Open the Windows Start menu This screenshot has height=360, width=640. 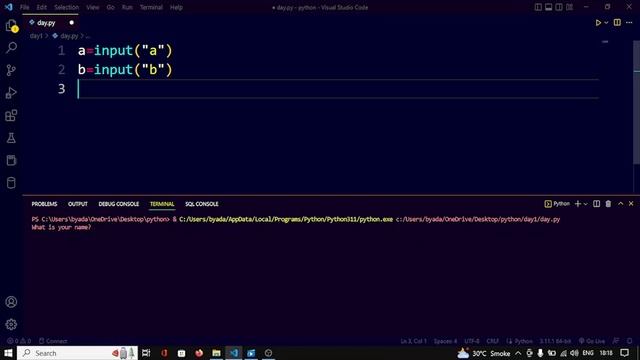8,353
